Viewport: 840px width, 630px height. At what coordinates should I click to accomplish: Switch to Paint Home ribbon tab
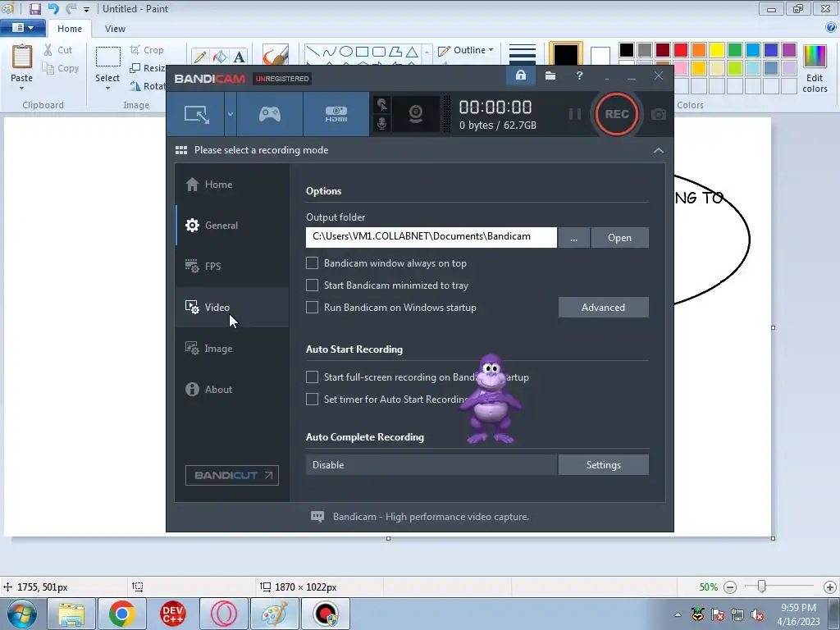(70, 29)
